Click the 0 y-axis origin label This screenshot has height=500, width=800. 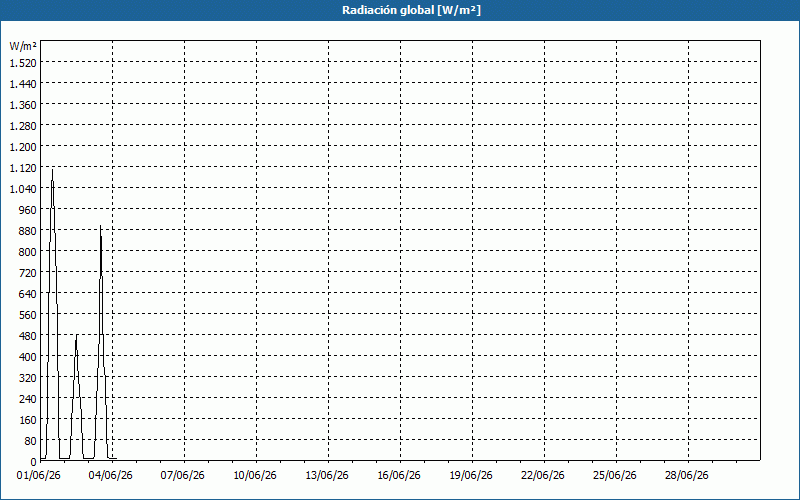(x=34, y=462)
